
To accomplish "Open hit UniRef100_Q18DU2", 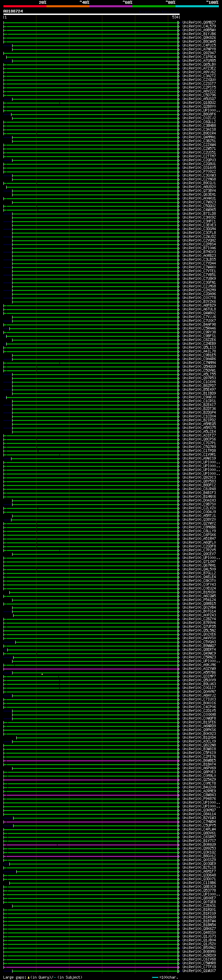I will pyautogui.click(x=199, y=103).
